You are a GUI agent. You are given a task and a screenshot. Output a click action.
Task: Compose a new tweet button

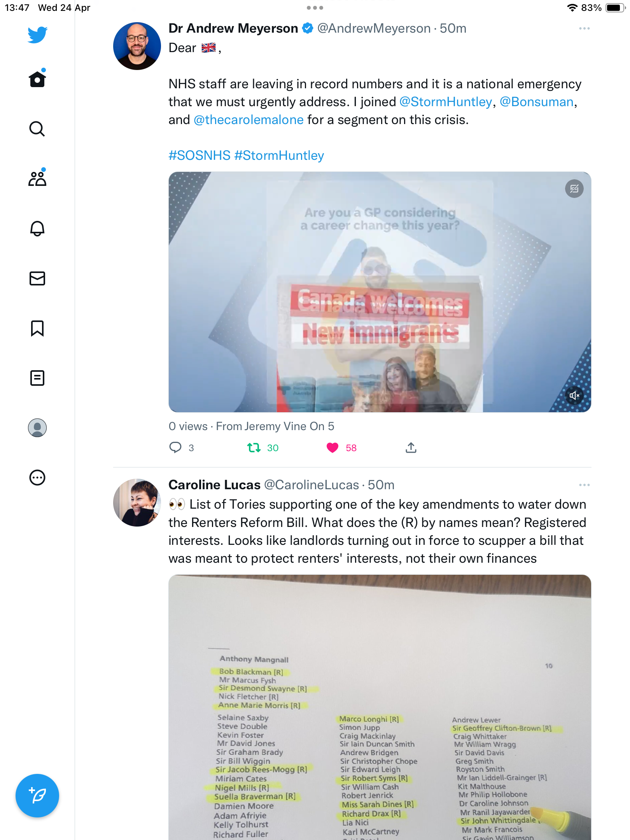37,796
